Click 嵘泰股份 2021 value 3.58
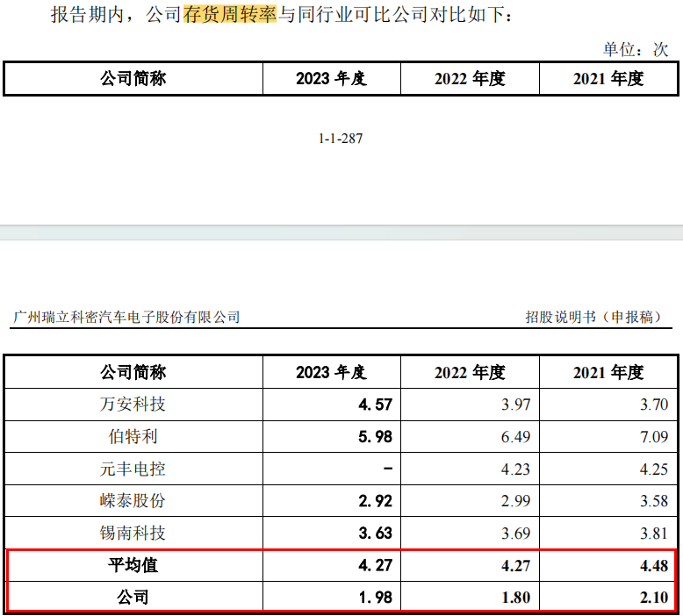Viewport: 683px width, 616px height. point(654,501)
